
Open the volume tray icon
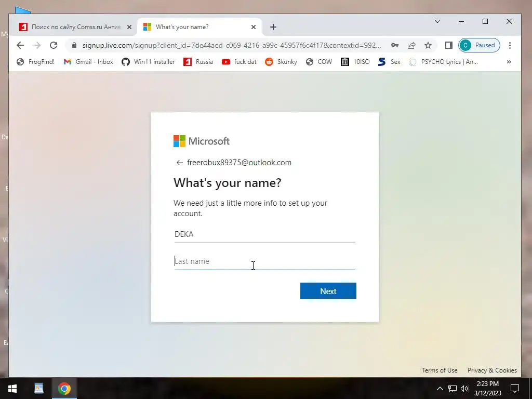coord(464,389)
